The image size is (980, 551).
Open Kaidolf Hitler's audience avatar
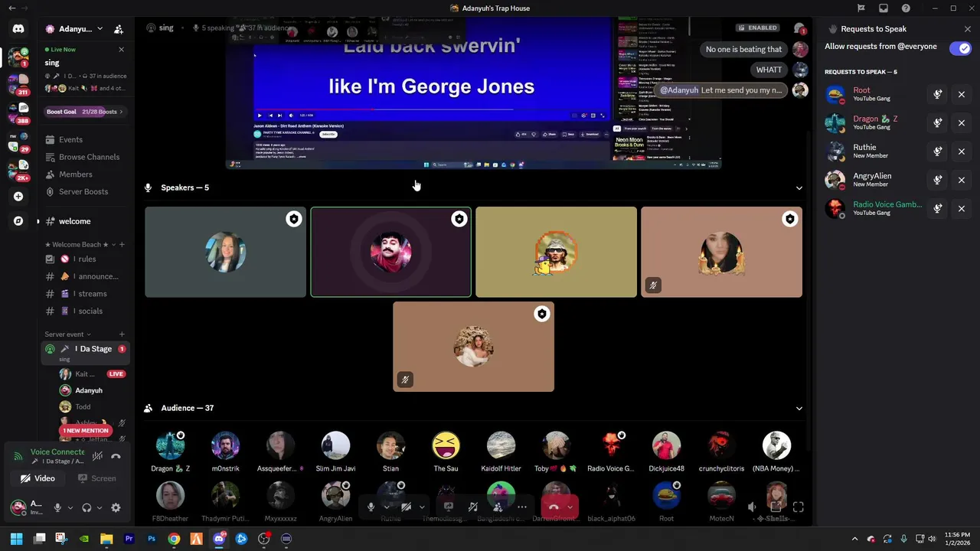click(x=501, y=445)
